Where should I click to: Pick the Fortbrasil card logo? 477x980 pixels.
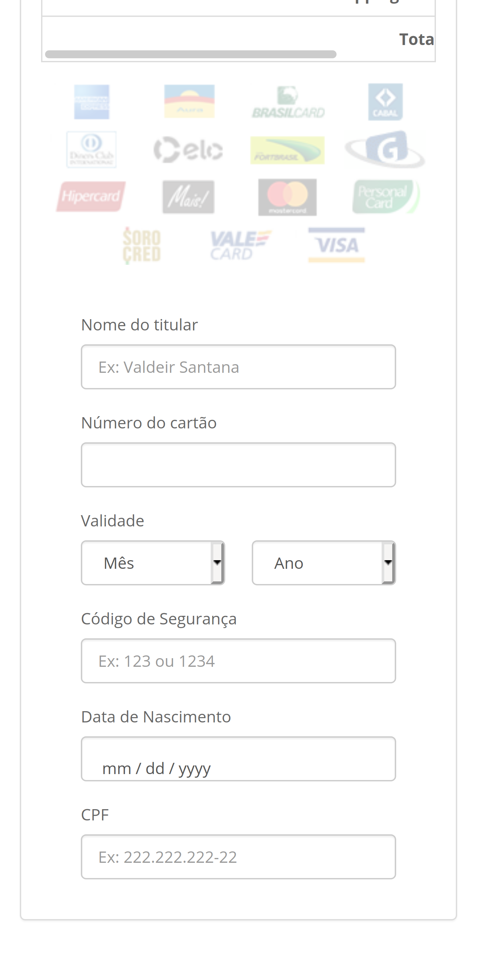(x=288, y=150)
